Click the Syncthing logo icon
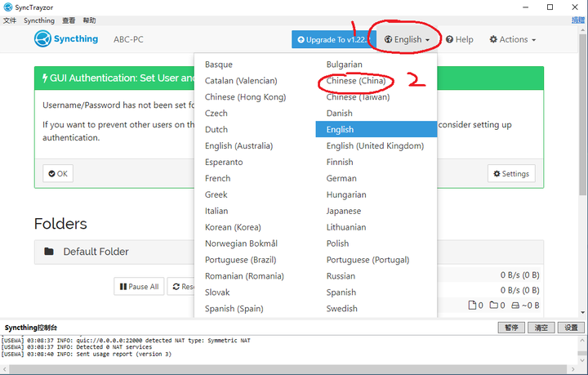588x375 pixels. (x=42, y=38)
